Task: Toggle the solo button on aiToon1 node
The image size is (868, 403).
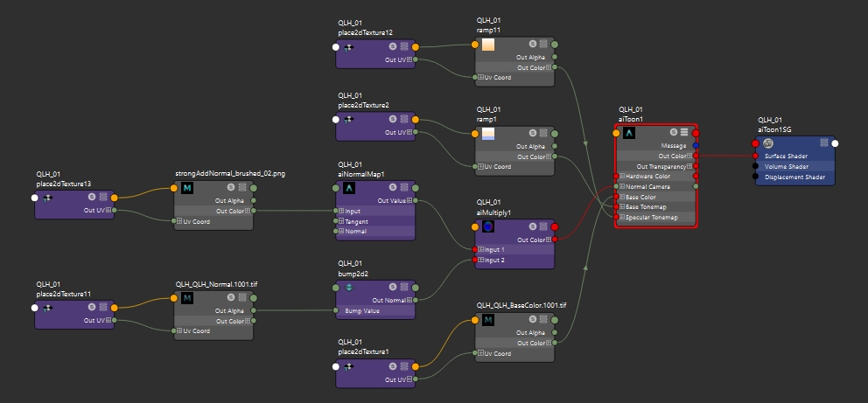Action: coord(673,133)
